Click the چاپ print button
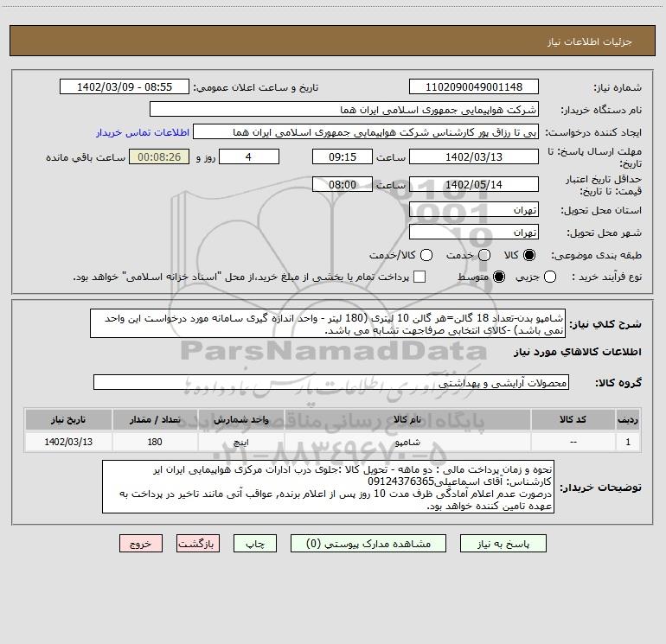This screenshot has height=644, width=666. pos(255,544)
